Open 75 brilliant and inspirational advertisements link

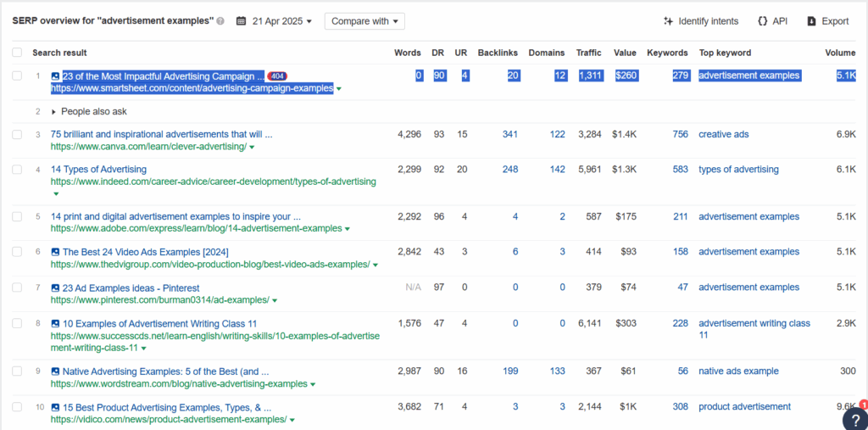click(161, 134)
